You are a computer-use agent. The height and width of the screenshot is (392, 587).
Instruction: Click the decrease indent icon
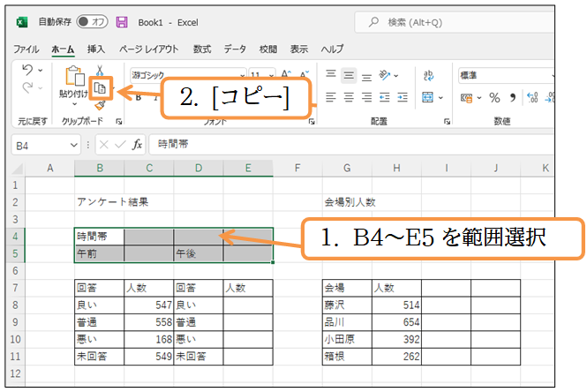pyautogui.click(x=385, y=98)
